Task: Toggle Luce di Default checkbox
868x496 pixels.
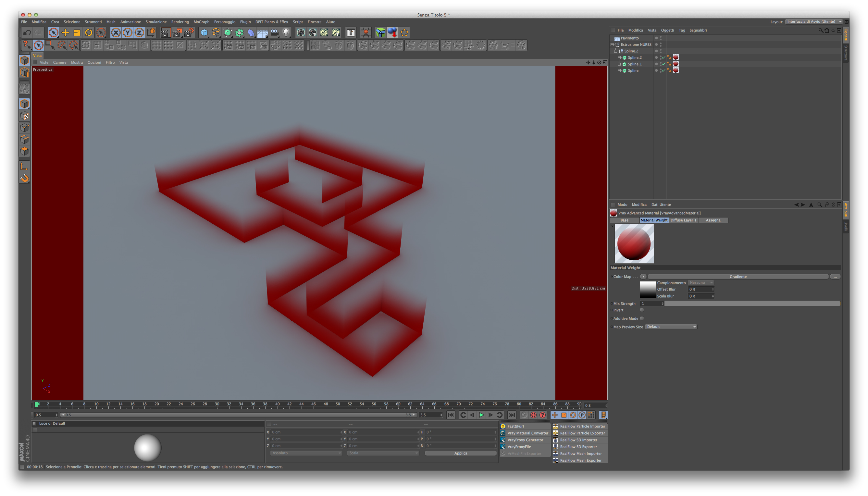Action: tap(34, 423)
